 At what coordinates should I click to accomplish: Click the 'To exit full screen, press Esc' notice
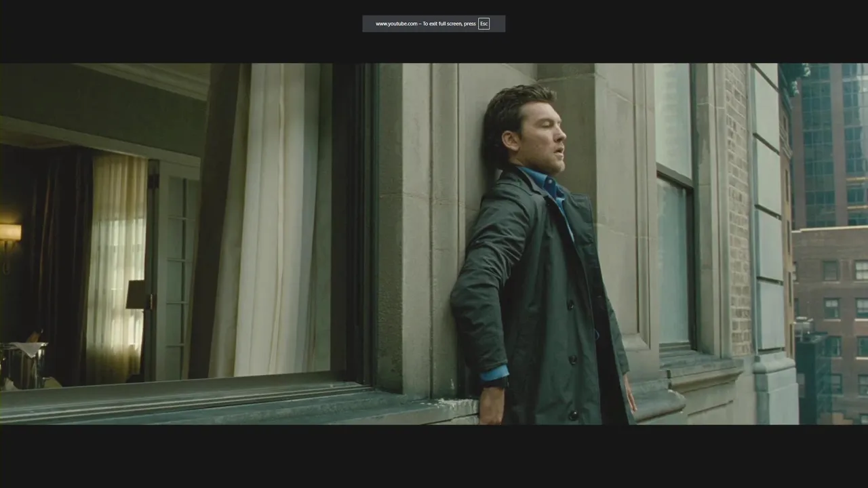pos(434,24)
